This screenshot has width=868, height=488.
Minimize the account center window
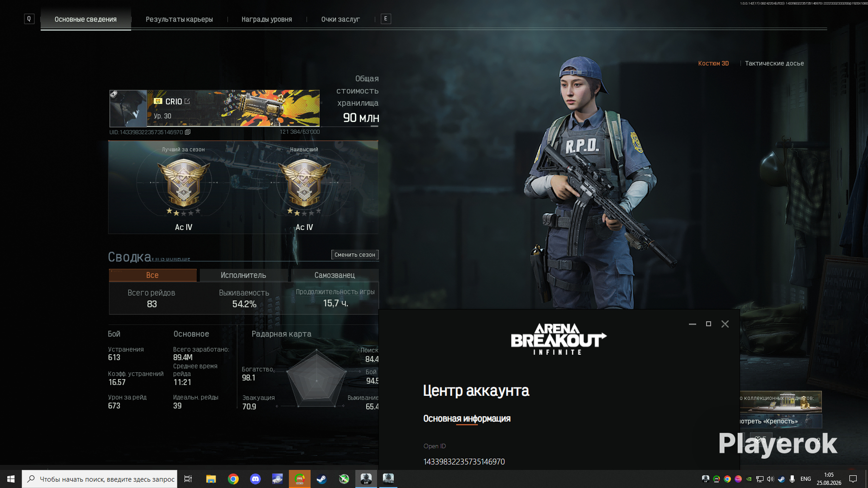pos(692,324)
